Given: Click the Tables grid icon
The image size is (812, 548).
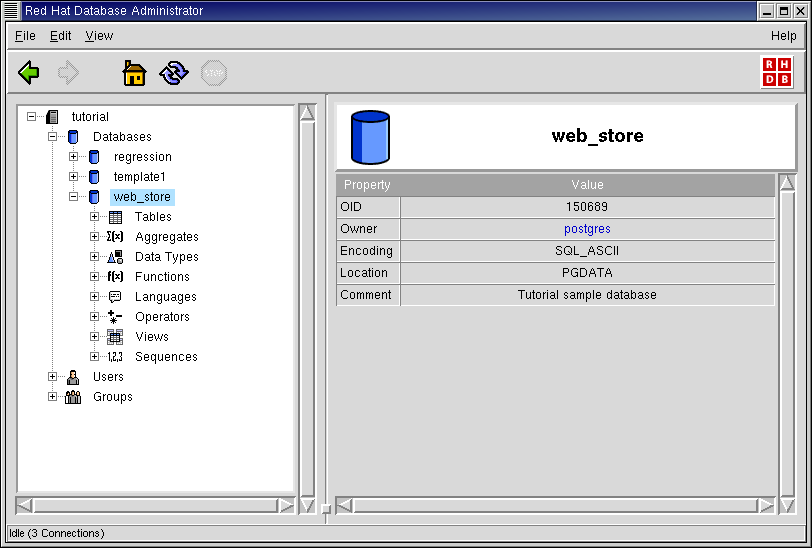Looking at the screenshot, I should click(x=115, y=217).
